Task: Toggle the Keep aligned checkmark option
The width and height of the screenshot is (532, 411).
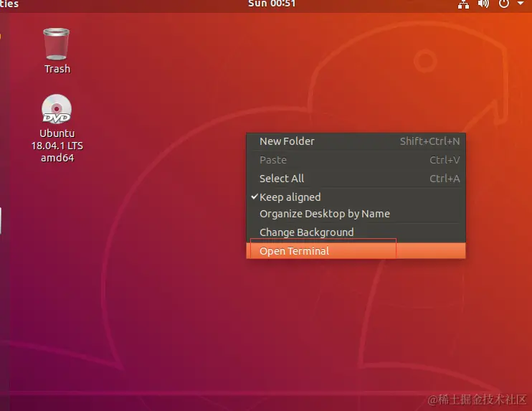Action: tap(356, 197)
